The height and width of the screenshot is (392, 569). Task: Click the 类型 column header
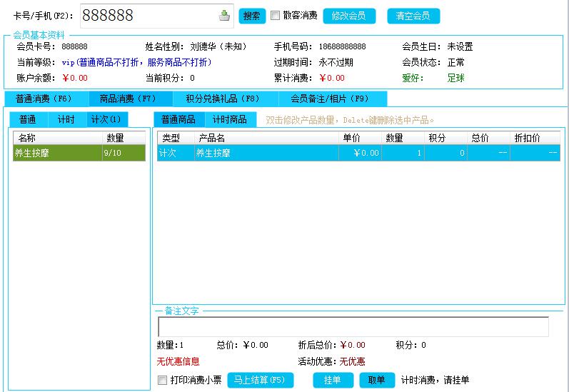(x=176, y=138)
